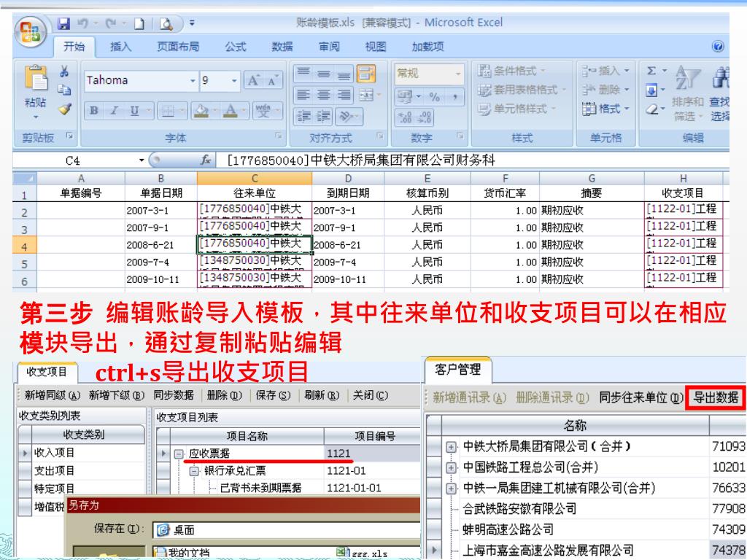Image resolution: width=747 pixels, height=560 pixels.
Task: Open sort and filter (排序和筛选)
Action: coord(687,93)
